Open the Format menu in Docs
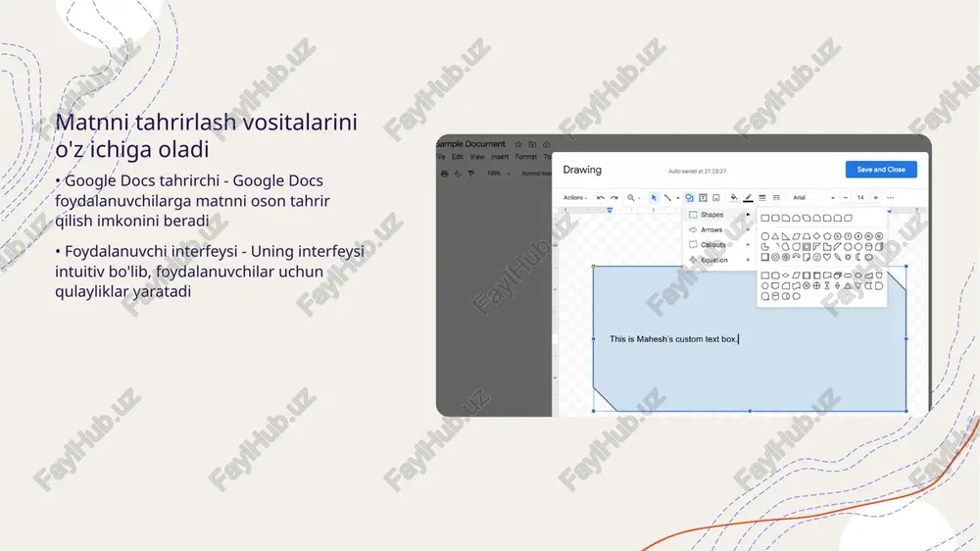980x551 pixels. 525,157
